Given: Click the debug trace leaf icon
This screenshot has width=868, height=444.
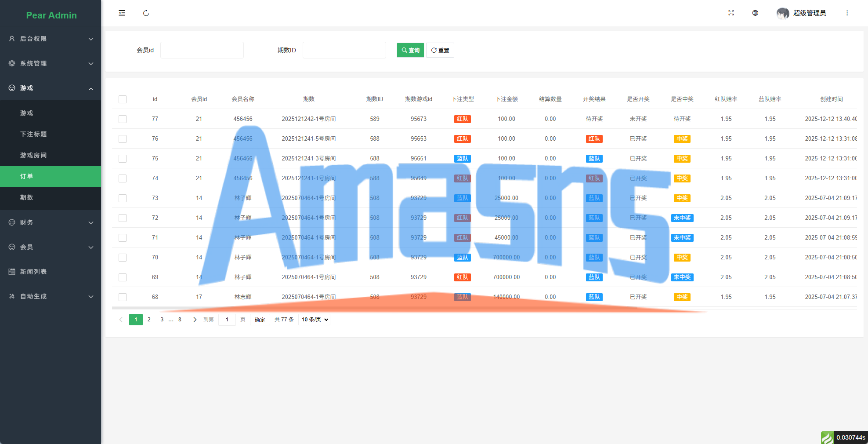Looking at the screenshot, I should click(x=827, y=437).
